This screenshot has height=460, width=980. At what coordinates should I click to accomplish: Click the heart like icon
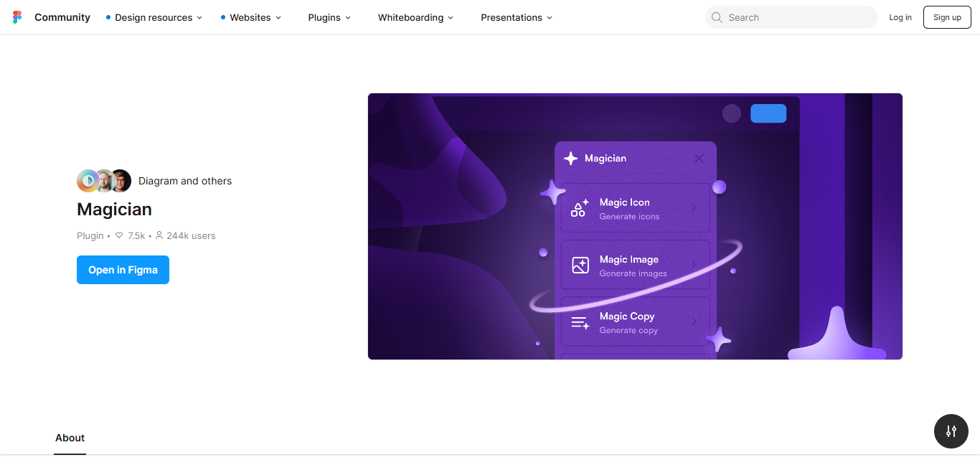click(x=119, y=235)
